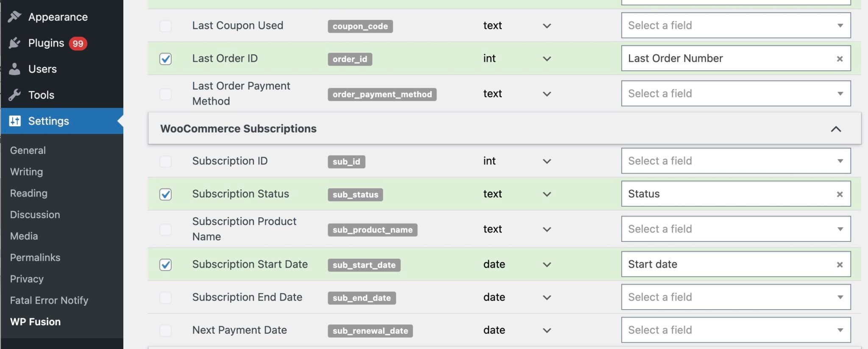
Task: Click the Appearance paintbrush icon
Action: pyautogui.click(x=14, y=17)
